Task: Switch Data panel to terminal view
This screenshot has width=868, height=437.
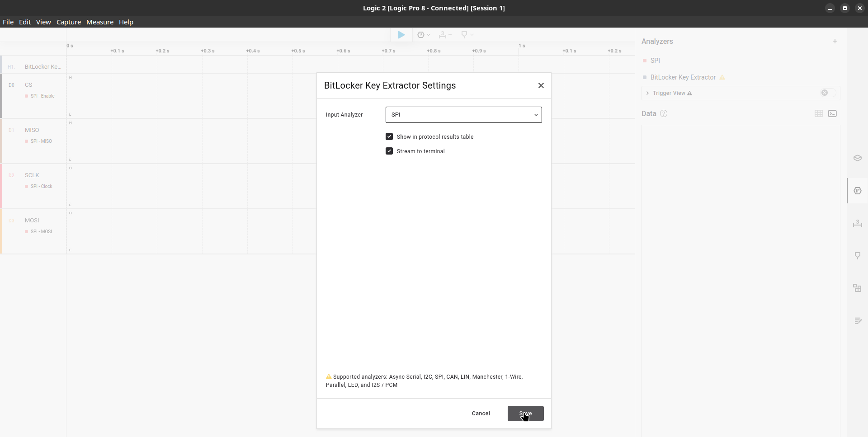Action: [832, 113]
